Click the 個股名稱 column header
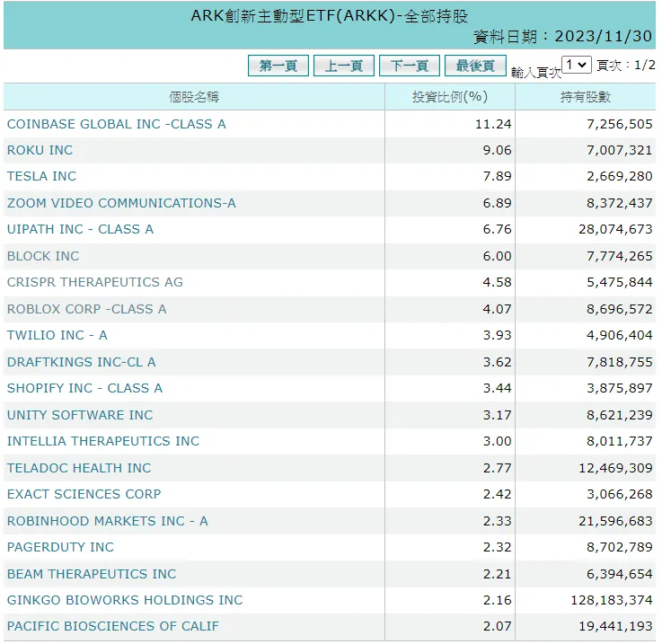Viewport: 662px width, 644px height. coord(194,97)
